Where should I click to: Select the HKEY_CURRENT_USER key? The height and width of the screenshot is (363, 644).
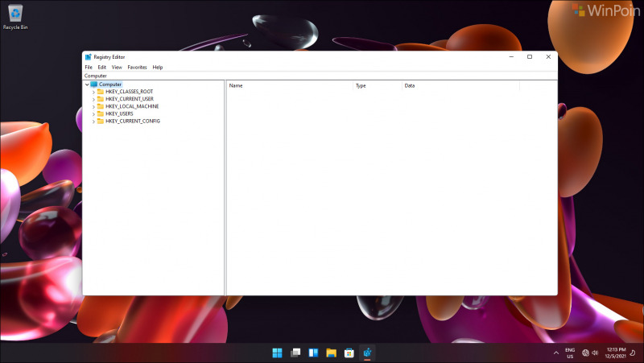(129, 99)
